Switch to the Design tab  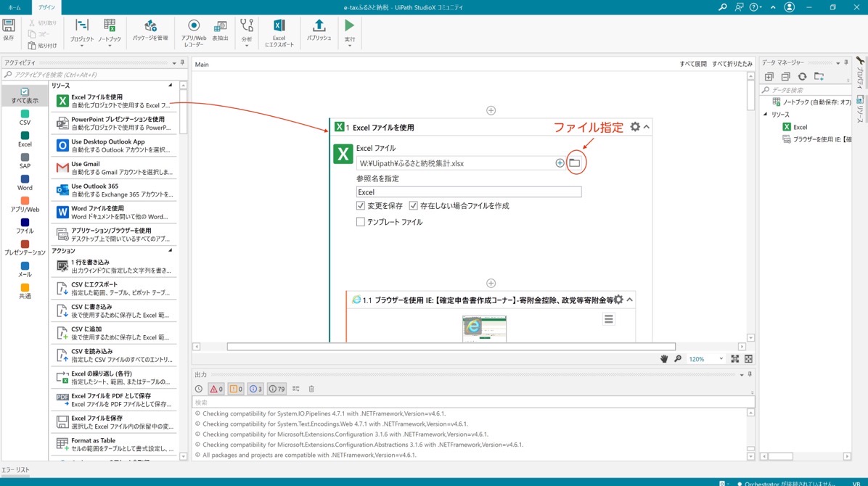(46, 7)
